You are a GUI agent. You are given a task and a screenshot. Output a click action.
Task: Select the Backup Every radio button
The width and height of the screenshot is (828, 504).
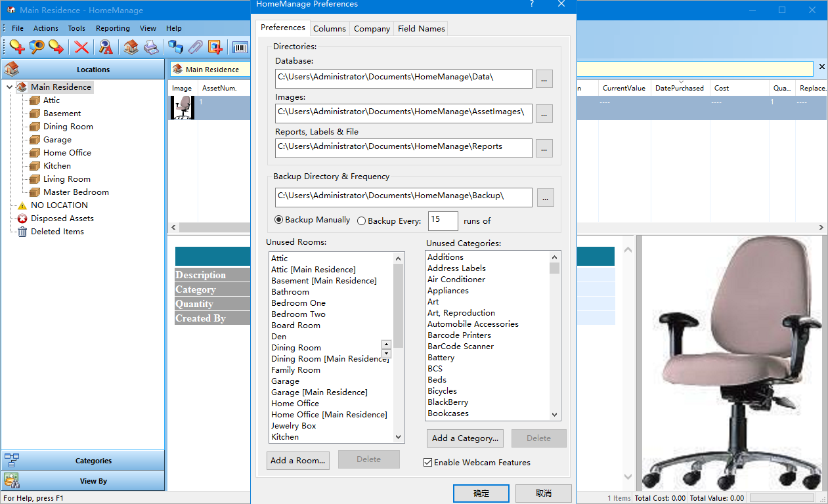coord(361,221)
